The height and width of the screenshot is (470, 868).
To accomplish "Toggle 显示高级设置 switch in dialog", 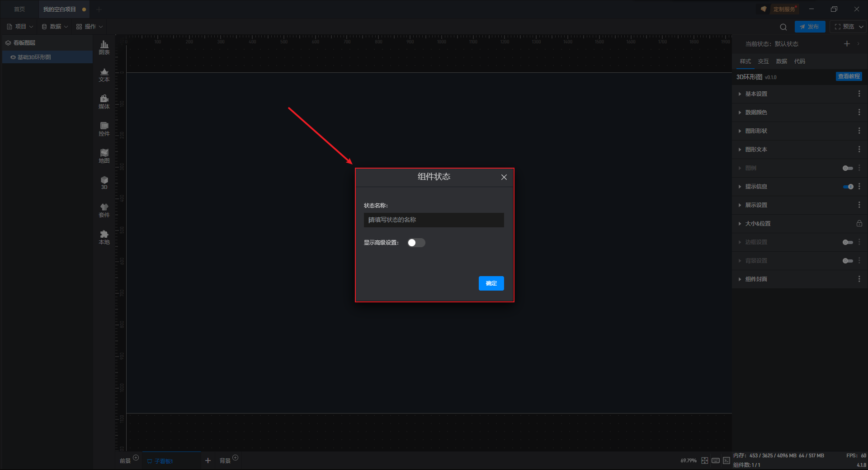I will (416, 243).
